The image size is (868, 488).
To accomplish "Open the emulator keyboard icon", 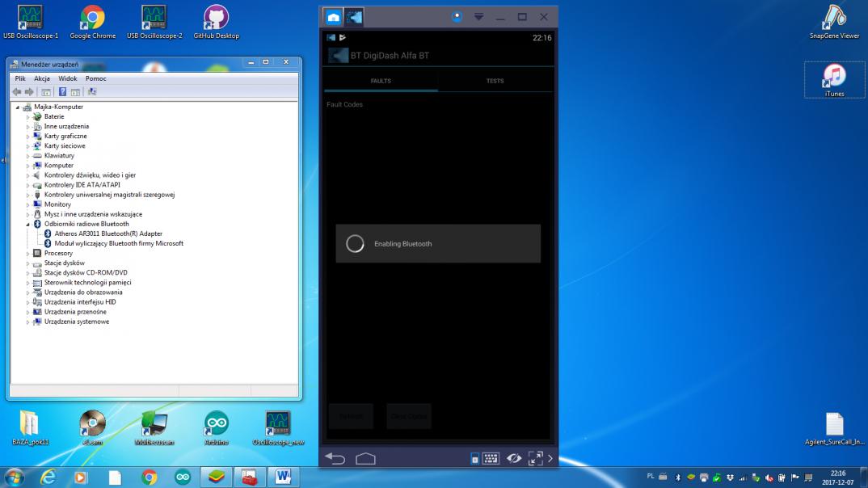I will pos(491,459).
